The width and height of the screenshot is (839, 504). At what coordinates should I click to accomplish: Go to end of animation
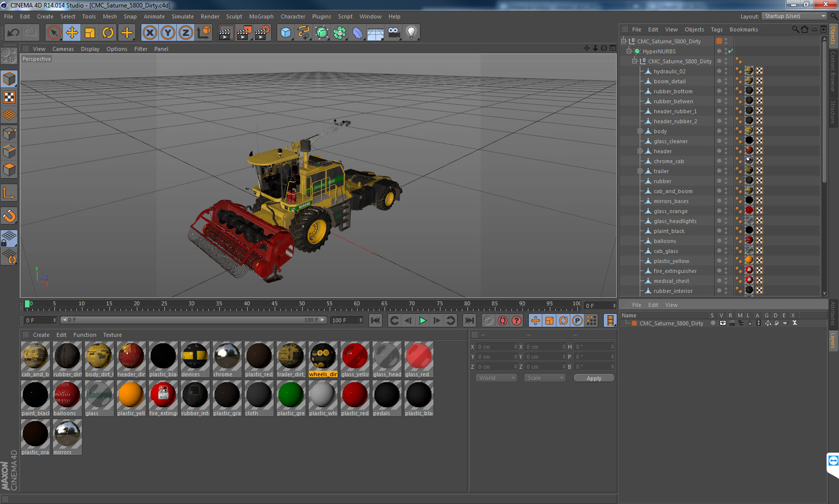click(x=469, y=320)
